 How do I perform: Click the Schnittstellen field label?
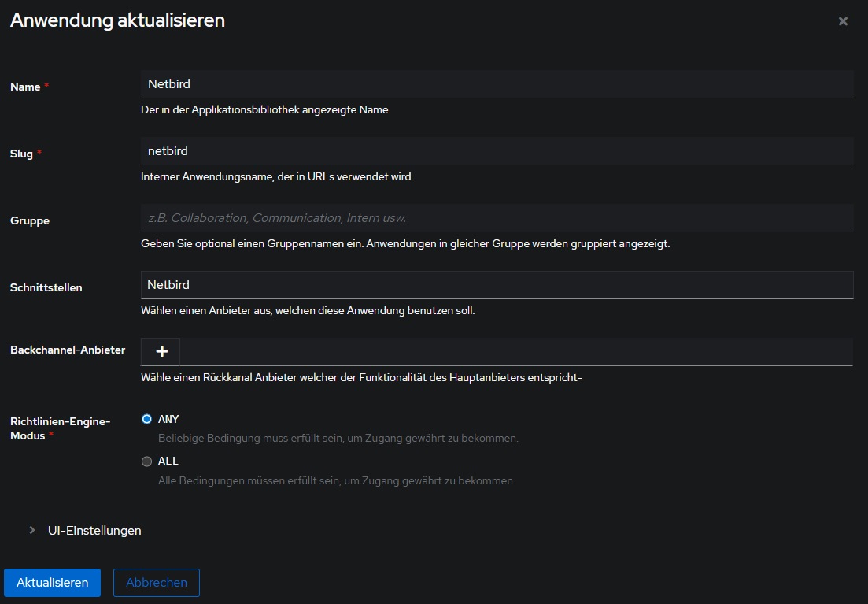tap(46, 287)
